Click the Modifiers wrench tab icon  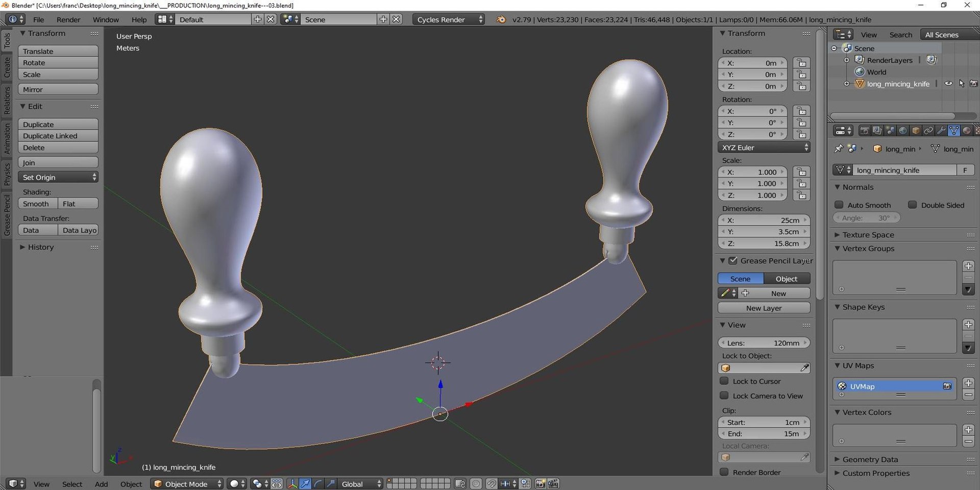click(941, 131)
